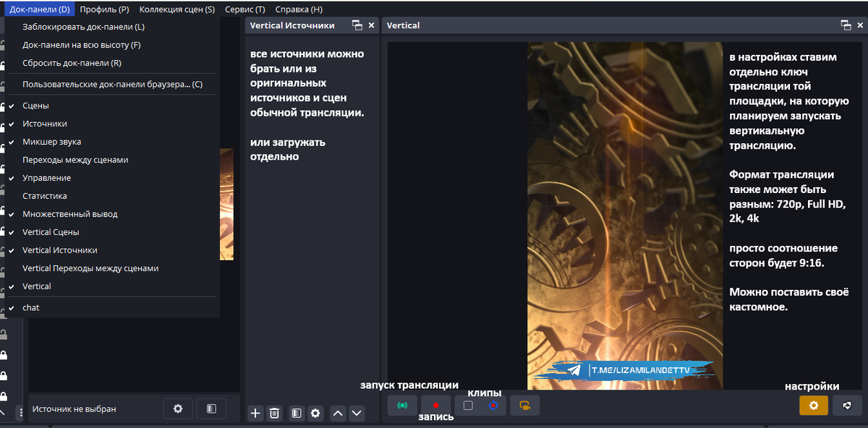
Task: Toggle Микшер звука dock visibility
Action: pos(112,142)
